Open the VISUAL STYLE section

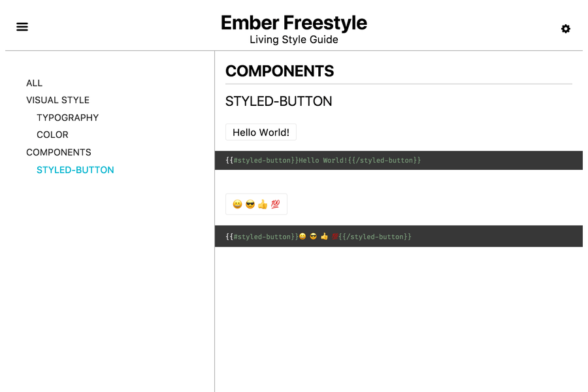click(x=57, y=100)
